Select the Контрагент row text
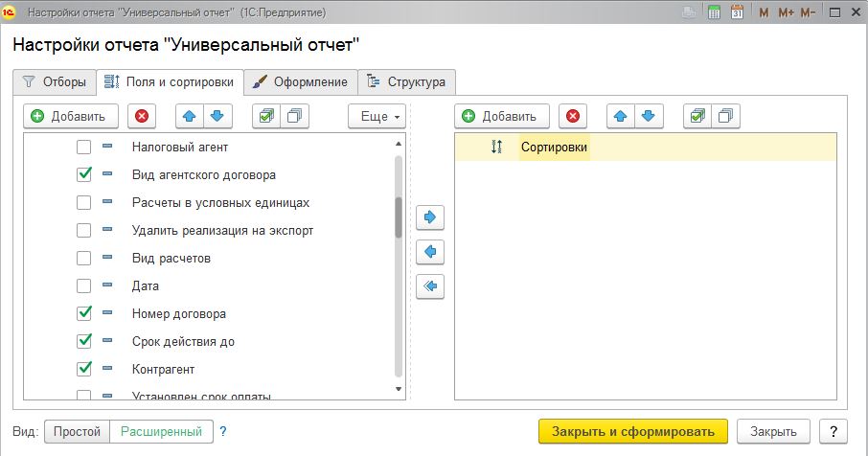Viewport: 868px width, 456px height. 163,369
